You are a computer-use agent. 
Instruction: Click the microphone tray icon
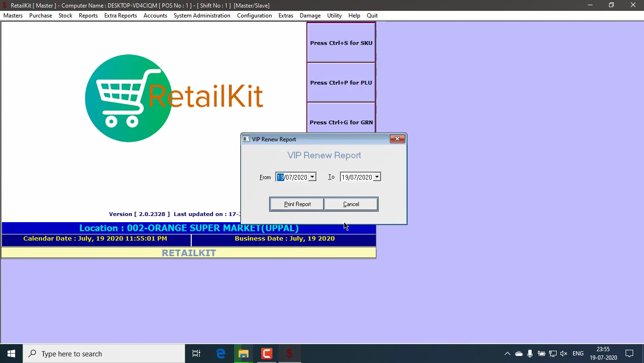(x=530, y=354)
